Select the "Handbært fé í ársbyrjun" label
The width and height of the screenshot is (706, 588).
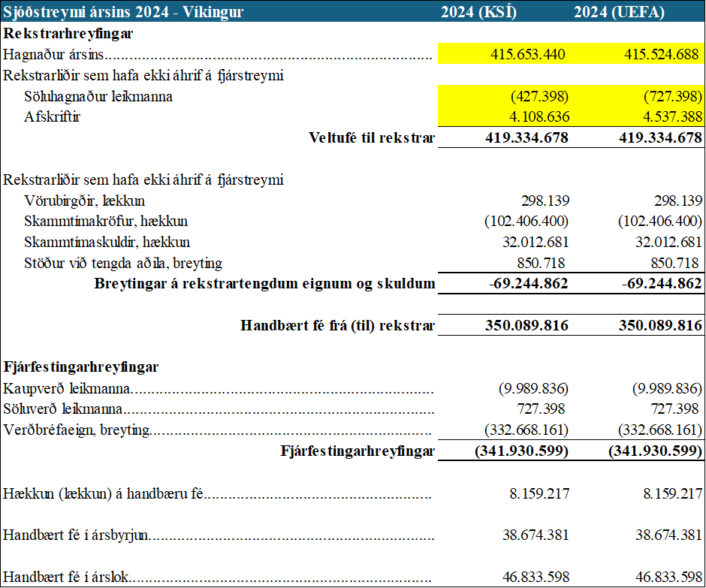[x=76, y=535]
